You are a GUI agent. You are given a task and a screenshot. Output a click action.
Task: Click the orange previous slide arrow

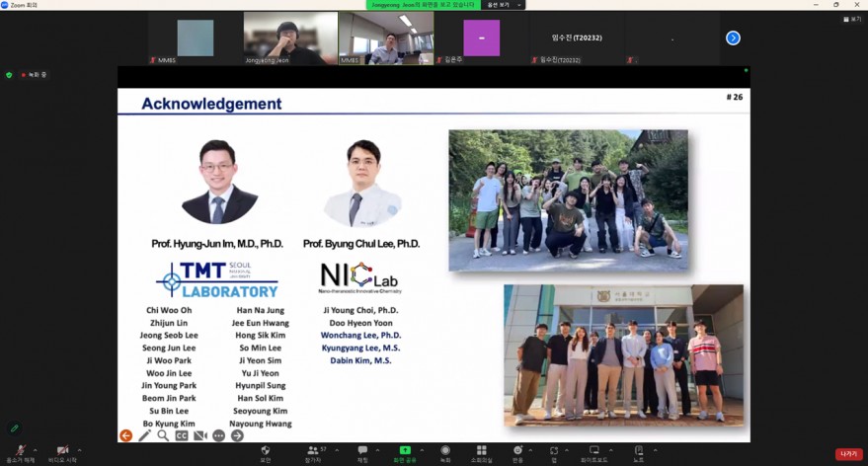125,435
